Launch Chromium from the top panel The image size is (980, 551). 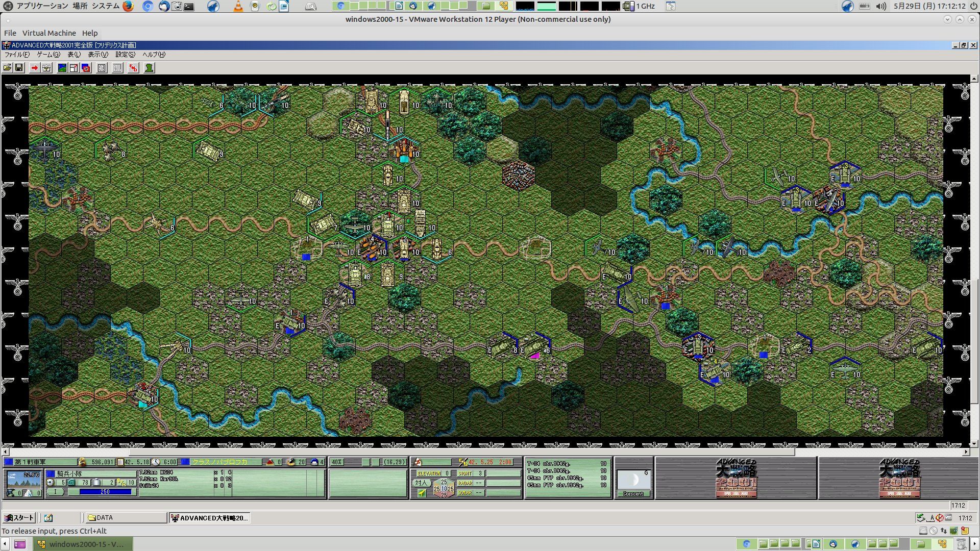148,6
